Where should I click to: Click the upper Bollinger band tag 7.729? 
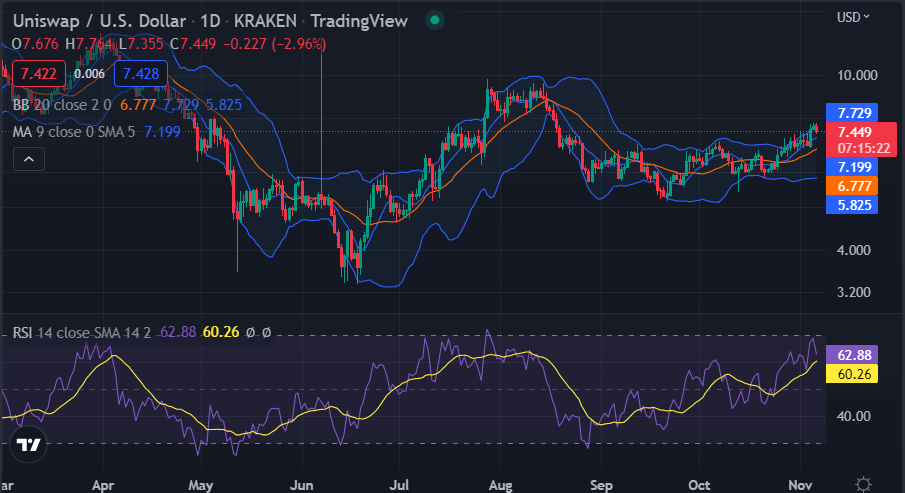852,113
